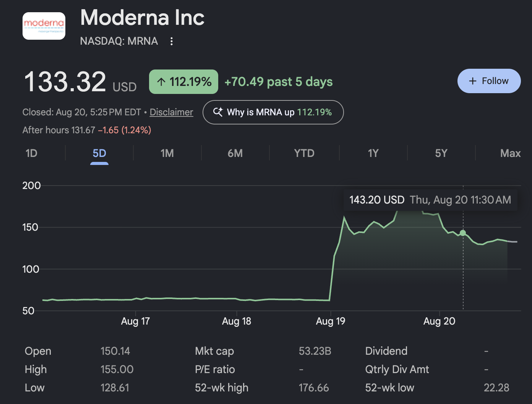Open the three-dot more options menu
This screenshot has height=404, width=532.
(x=172, y=41)
